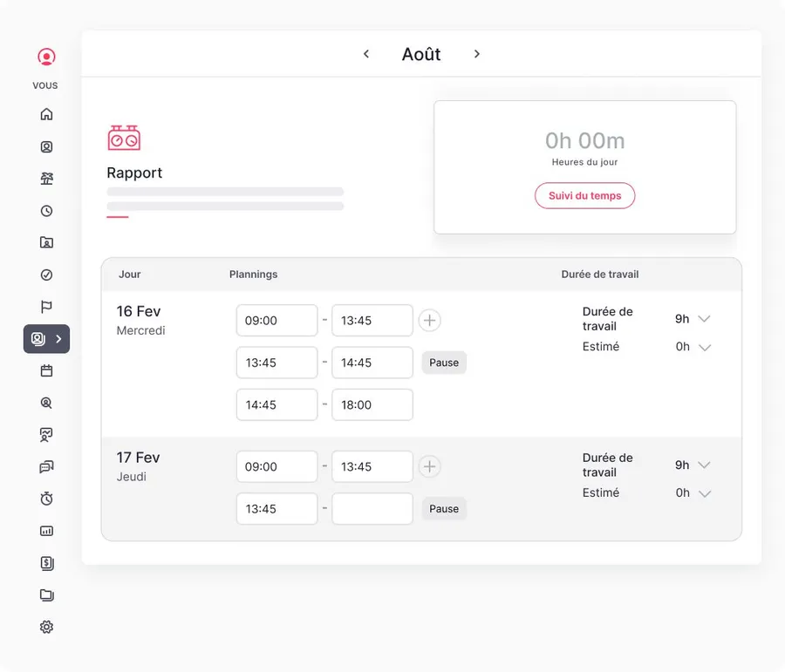Viewport: 785px width, 672px height.
Task: Expand 17 Fev Durée de travail 9h
Action: tap(704, 465)
